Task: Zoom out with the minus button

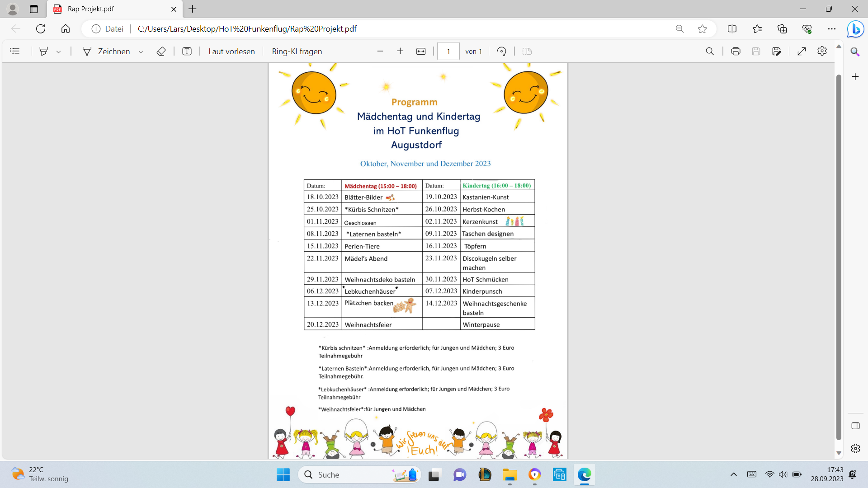Action: coord(380,52)
